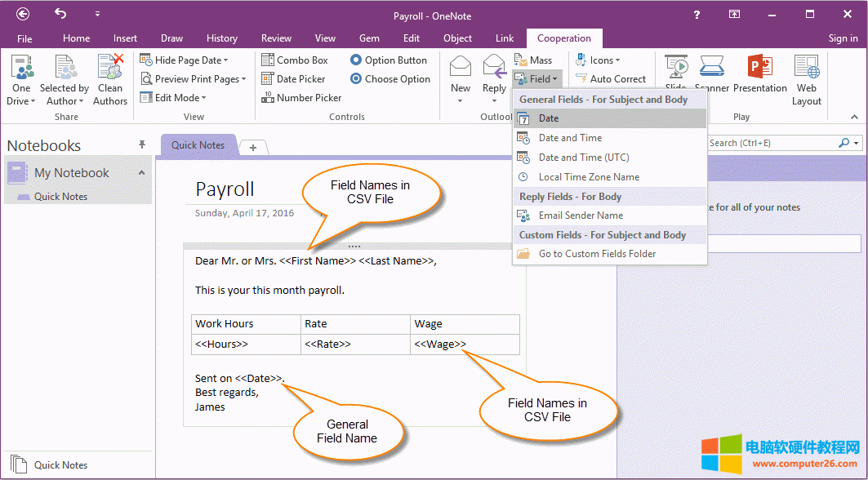Switch to the Gem ribbon tab
868x480 pixels.
coord(369,38)
